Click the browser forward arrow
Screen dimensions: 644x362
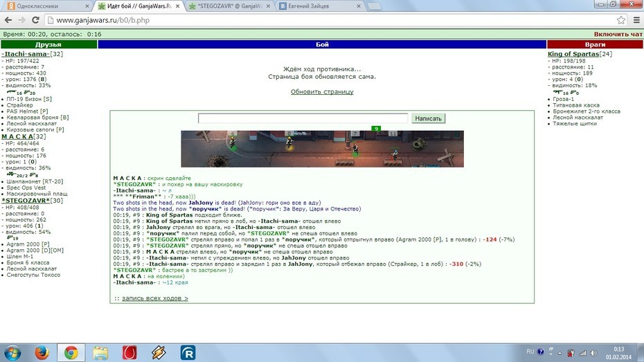pyautogui.click(x=21, y=20)
